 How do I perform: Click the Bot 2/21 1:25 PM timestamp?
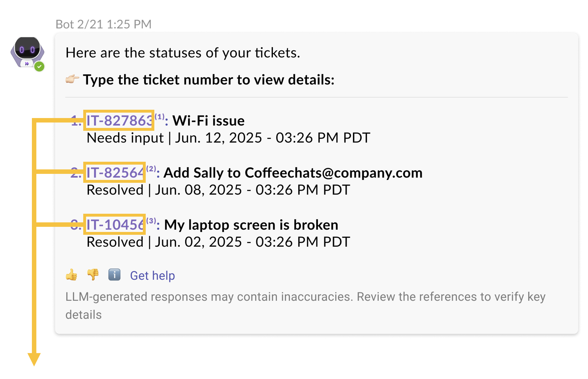click(x=104, y=24)
